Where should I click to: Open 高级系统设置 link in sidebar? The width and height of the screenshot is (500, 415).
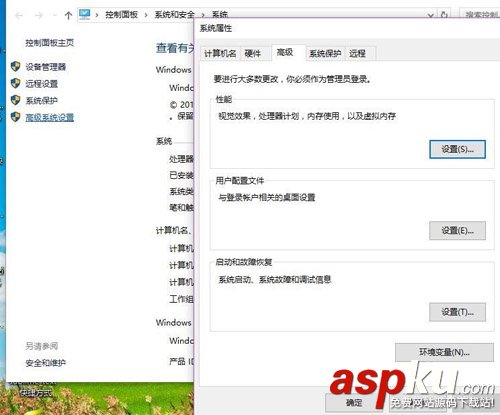click(50, 117)
